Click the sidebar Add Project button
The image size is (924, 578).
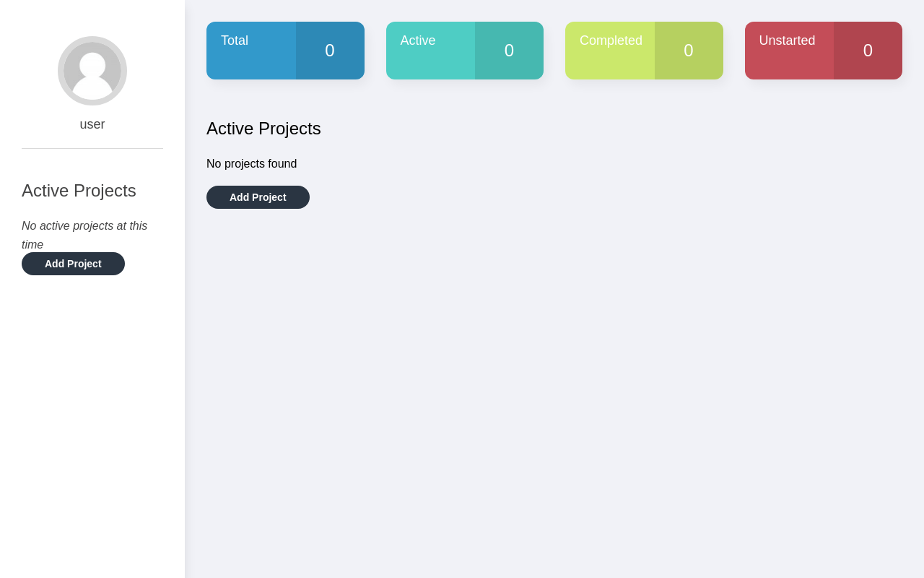pos(73,264)
